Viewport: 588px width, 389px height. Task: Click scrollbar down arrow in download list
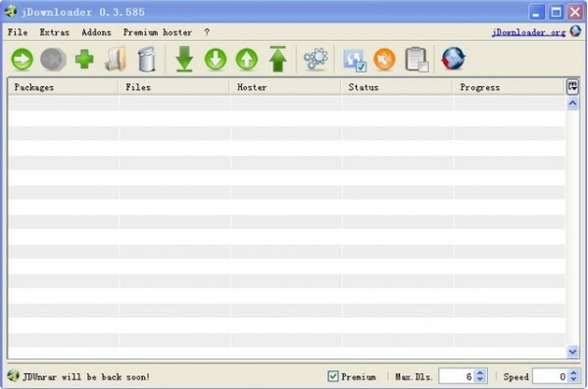572,352
